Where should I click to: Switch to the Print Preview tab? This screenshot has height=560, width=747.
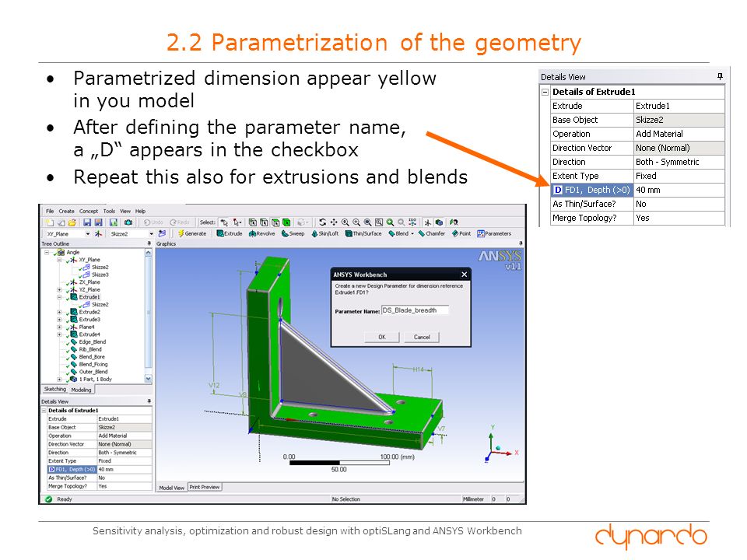pos(205,487)
